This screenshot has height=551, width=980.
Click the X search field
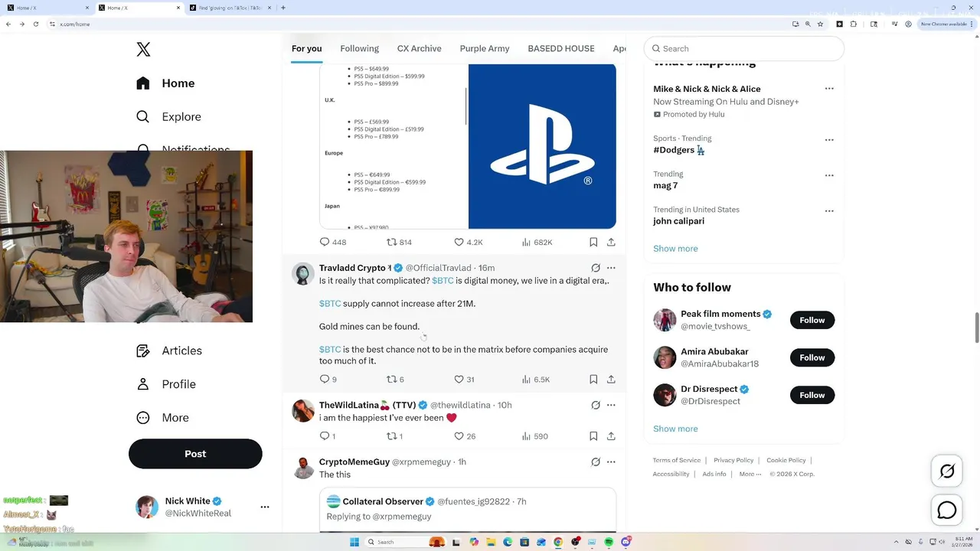click(744, 48)
